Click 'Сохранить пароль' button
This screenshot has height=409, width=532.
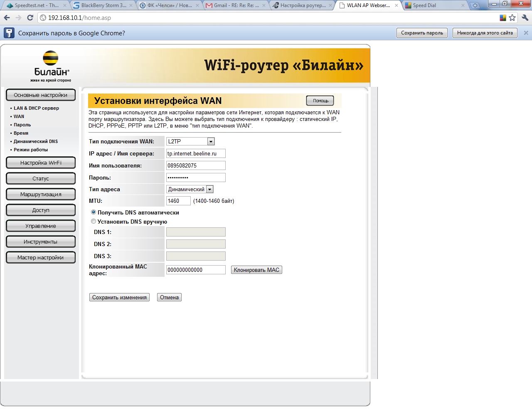click(x=422, y=33)
